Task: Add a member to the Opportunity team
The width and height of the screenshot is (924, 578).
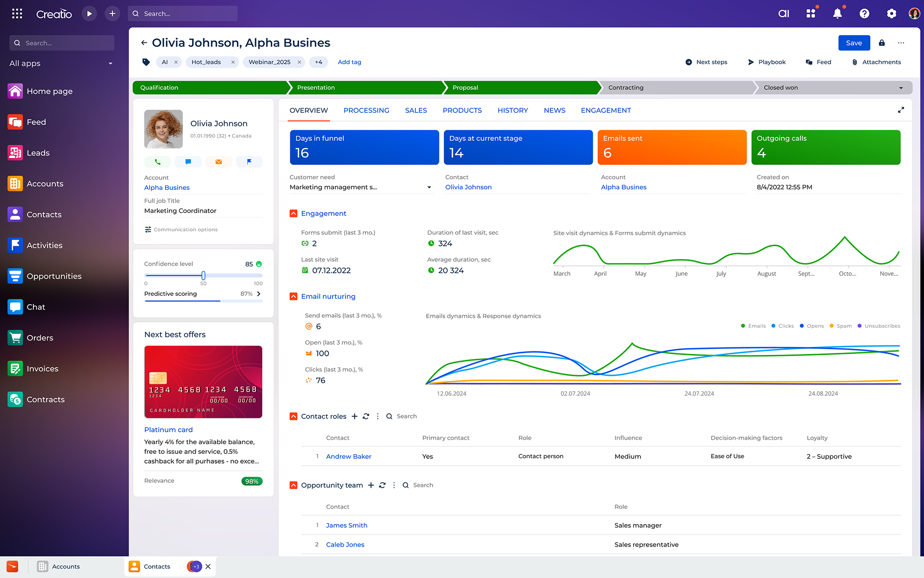Action: point(371,485)
